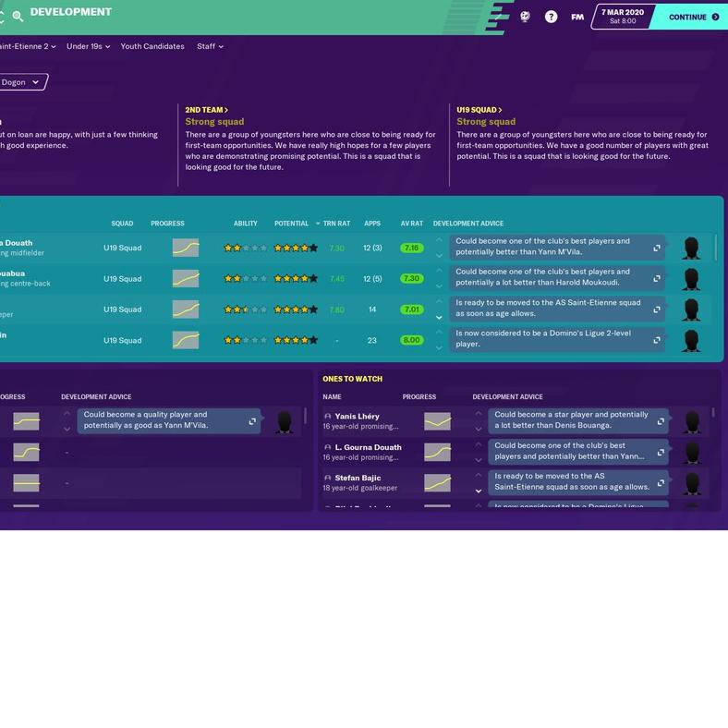The width and height of the screenshot is (728, 728).
Task: Click the search magnifier icon
Action: (x=18, y=16)
